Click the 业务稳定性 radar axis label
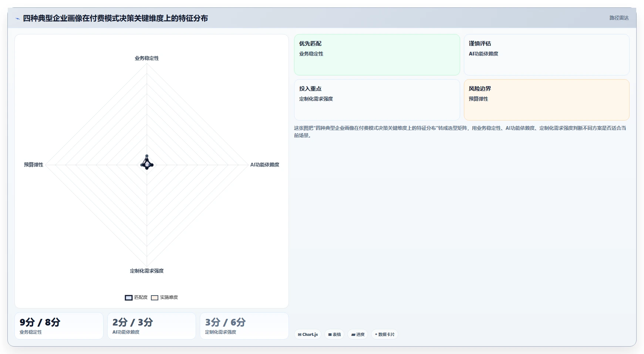This screenshot has height=354, width=644. pos(147,58)
